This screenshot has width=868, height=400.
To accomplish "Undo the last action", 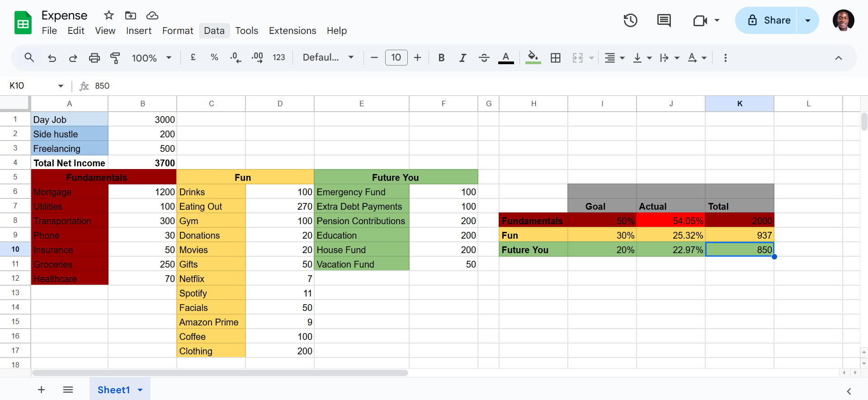I will coord(52,58).
